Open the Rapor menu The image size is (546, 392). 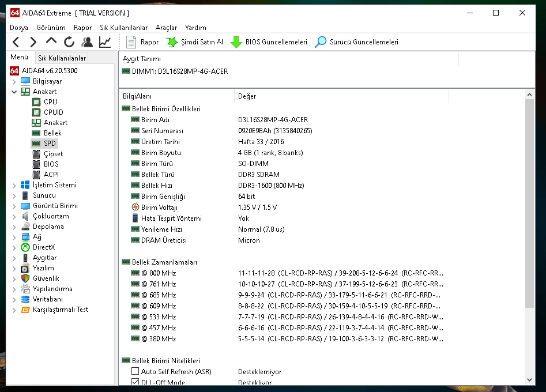point(82,28)
